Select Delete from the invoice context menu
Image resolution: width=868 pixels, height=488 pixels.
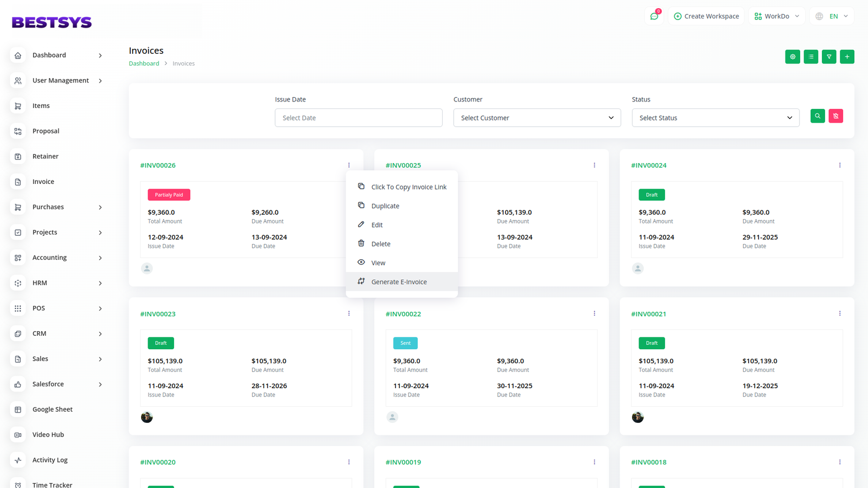click(x=381, y=244)
